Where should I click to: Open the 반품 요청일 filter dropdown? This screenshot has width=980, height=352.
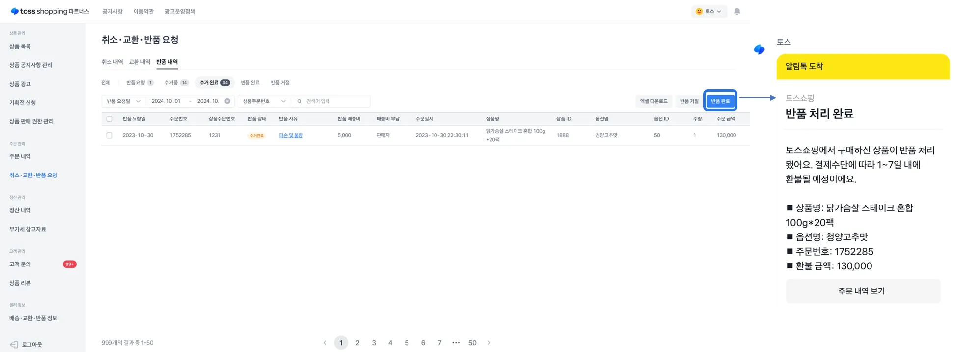click(x=124, y=101)
